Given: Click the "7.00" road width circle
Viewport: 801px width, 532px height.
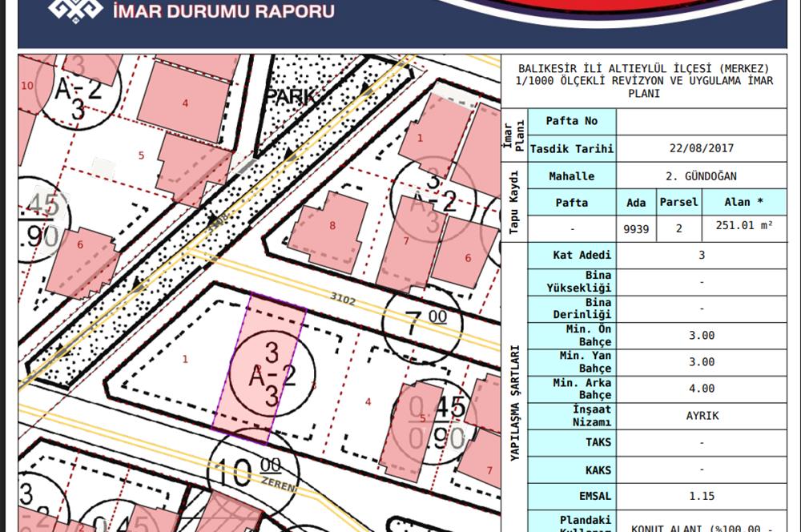Looking at the screenshot, I should coord(422,324).
